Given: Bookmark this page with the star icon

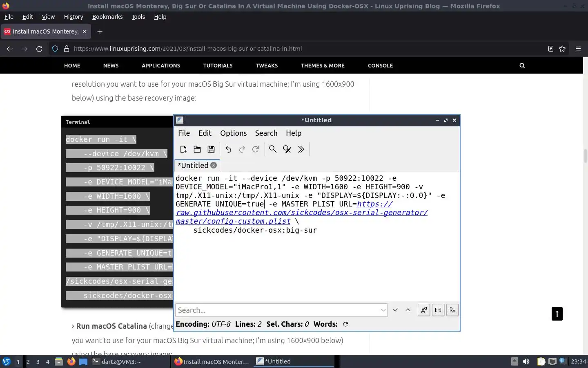Looking at the screenshot, I should [x=562, y=49].
